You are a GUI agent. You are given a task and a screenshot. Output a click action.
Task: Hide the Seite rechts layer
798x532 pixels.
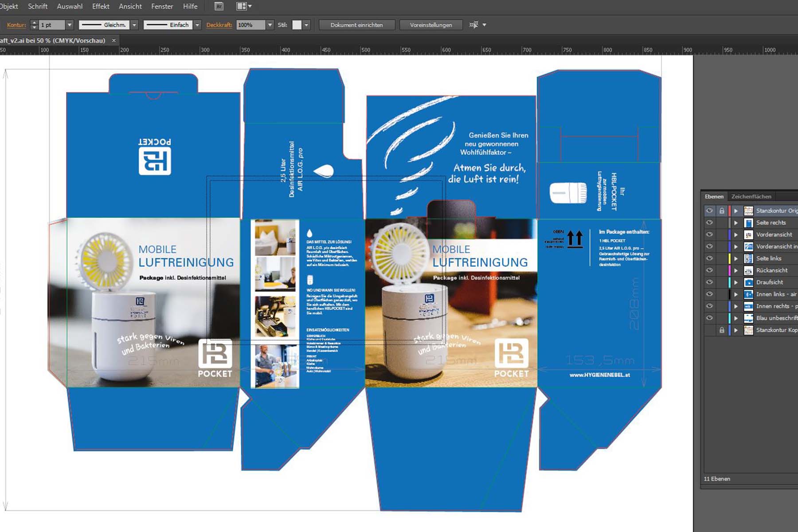pos(709,223)
